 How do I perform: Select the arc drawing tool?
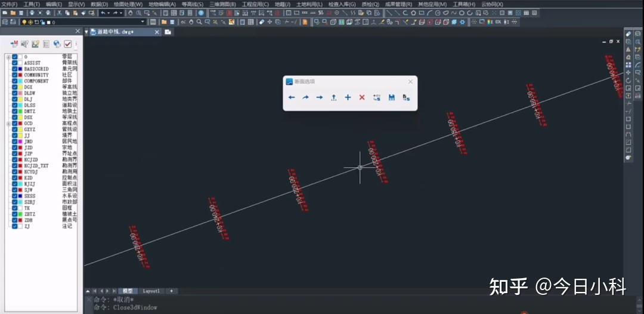429,13
